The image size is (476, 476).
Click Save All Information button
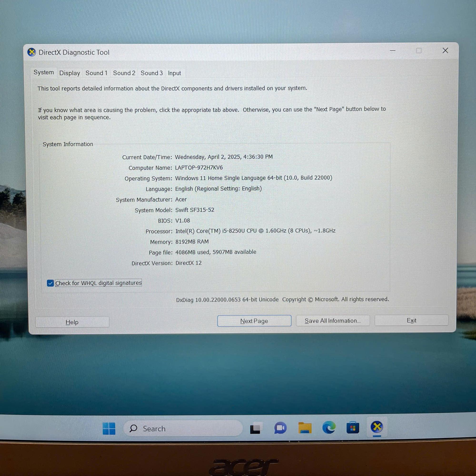(333, 321)
